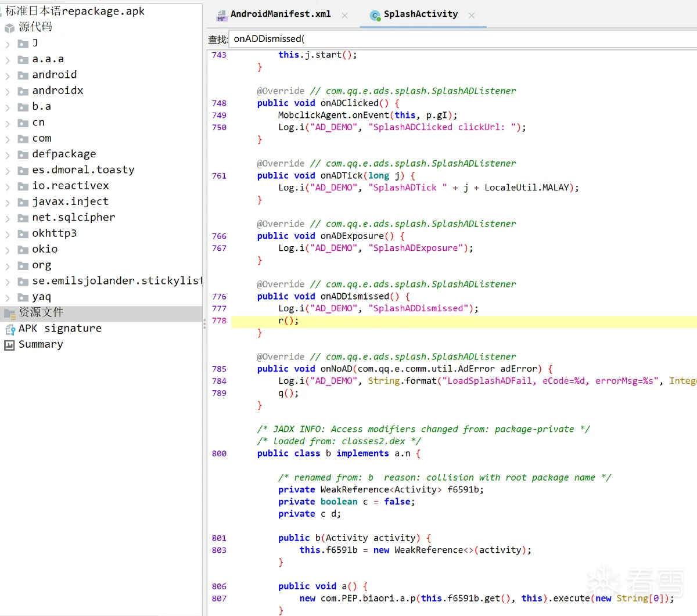Expand the net.sqlcipher package node
The height and width of the screenshot is (616, 697).
(8, 218)
